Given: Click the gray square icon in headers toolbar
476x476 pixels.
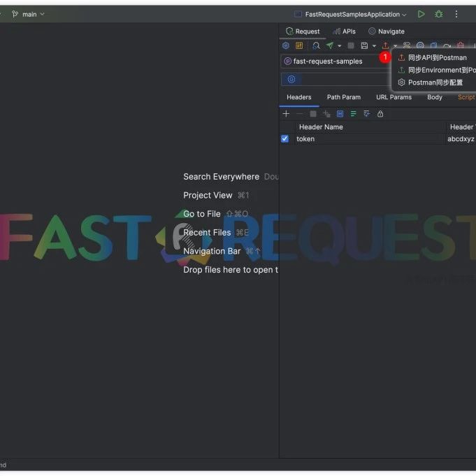Looking at the screenshot, I should pyautogui.click(x=313, y=114).
